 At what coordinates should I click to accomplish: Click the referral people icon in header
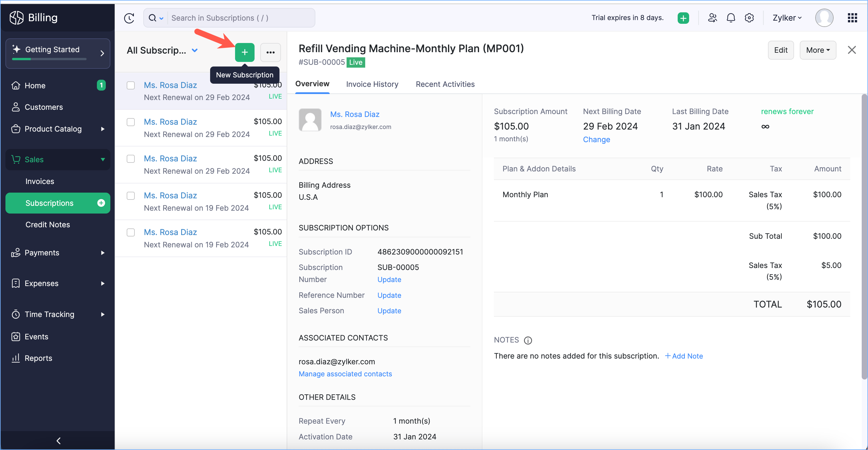[x=712, y=18]
